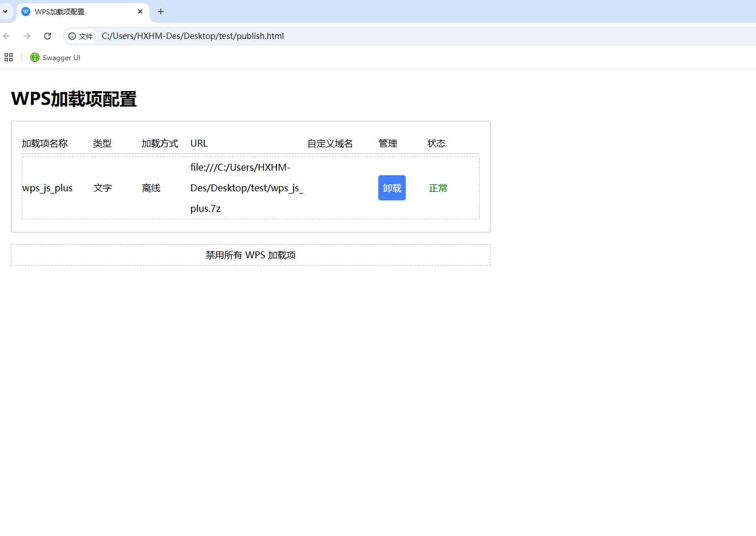
Task: Click the blue 卸载 button for wps_js_plus
Action: point(392,188)
